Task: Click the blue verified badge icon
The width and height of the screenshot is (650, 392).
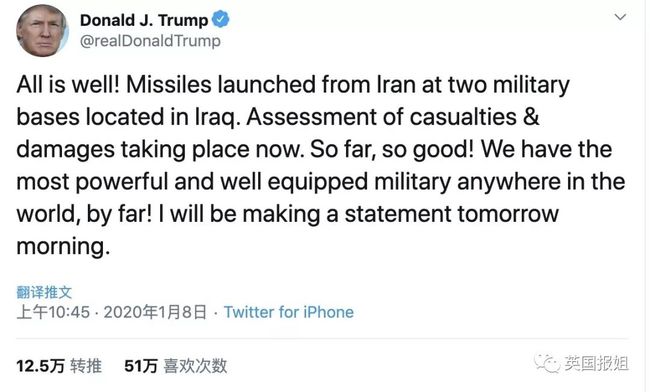Action: [221, 19]
